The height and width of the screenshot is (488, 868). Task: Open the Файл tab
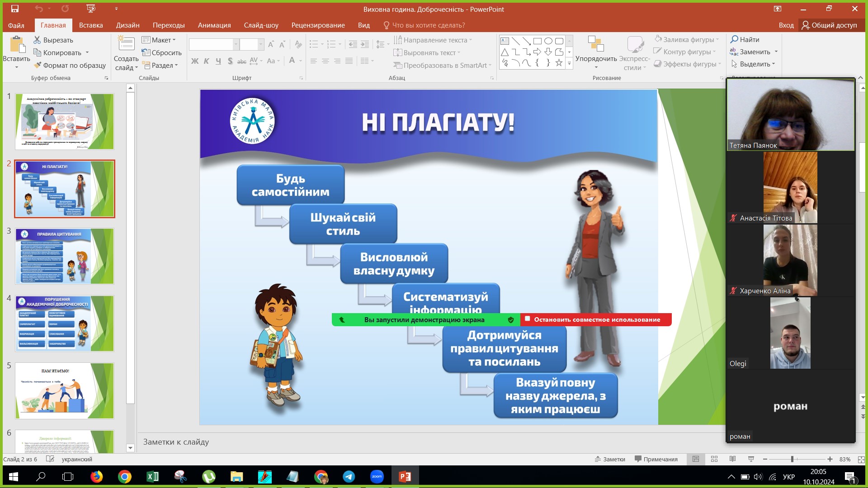[x=16, y=25]
